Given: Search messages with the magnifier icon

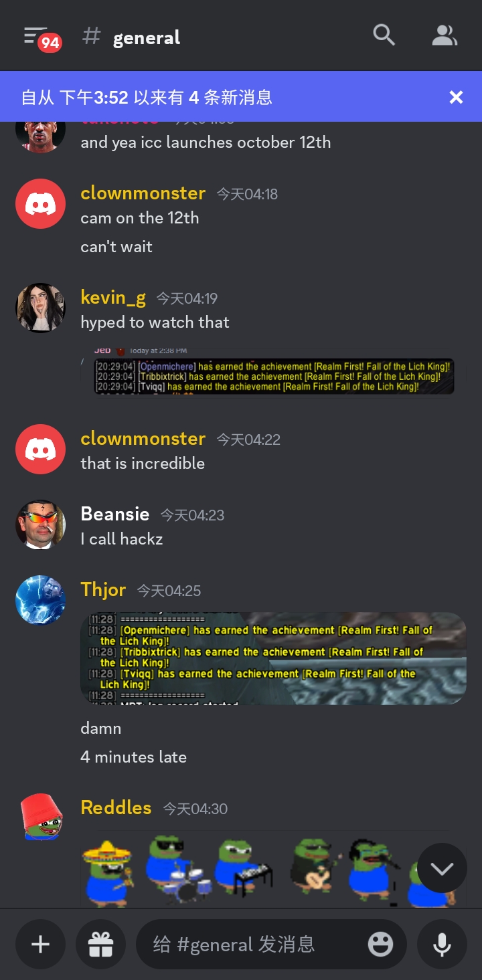Looking at the screenshot, I should (384, 35).
